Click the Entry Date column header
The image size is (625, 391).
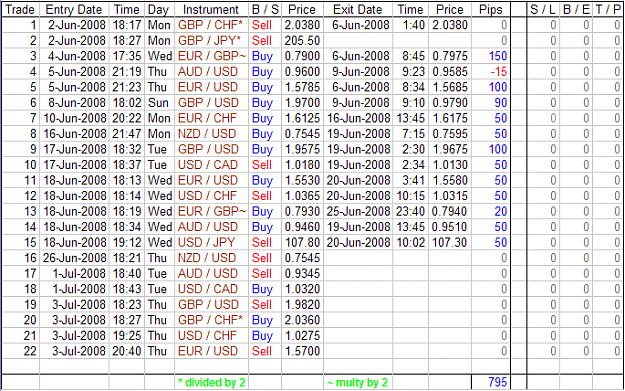(74, 10)
